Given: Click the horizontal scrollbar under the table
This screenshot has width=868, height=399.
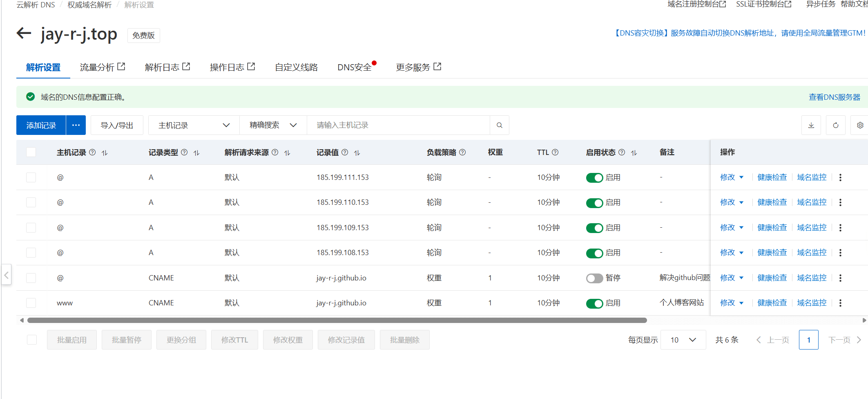Looking at the screenshot, I should tap(337, 320).
